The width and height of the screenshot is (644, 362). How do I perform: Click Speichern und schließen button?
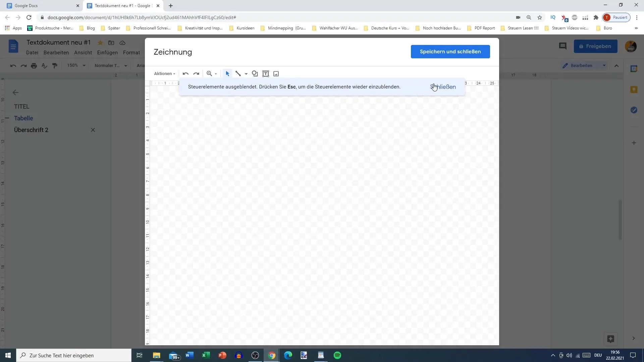click(450, 52)
